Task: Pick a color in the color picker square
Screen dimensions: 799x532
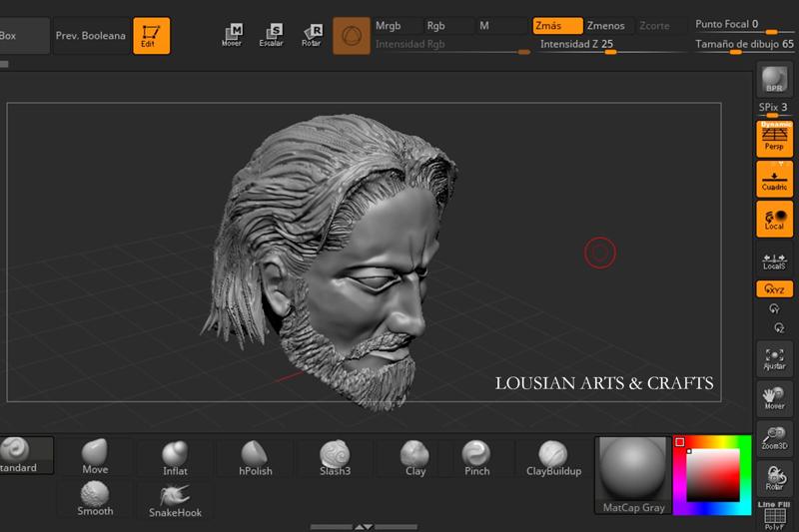Action: click(713, 475)
